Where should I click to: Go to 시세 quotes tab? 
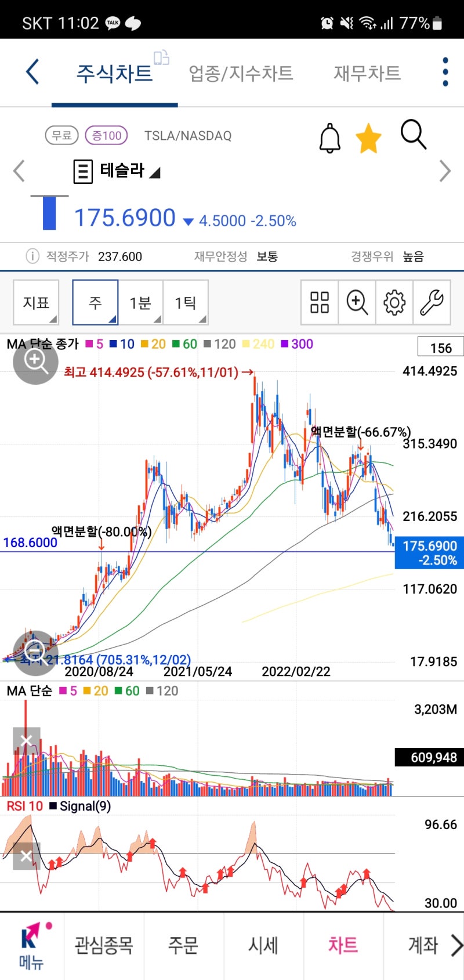[x=263, y=945]
